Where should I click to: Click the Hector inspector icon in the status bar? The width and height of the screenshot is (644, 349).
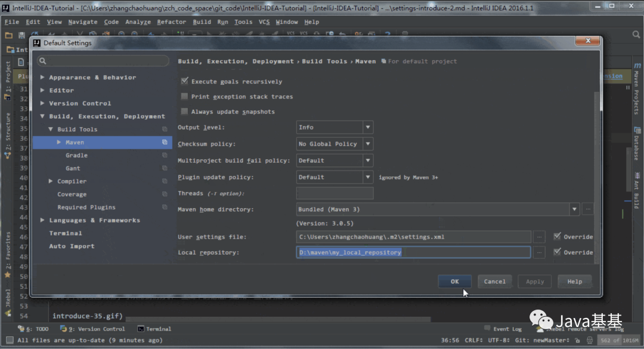pos(590,341)
